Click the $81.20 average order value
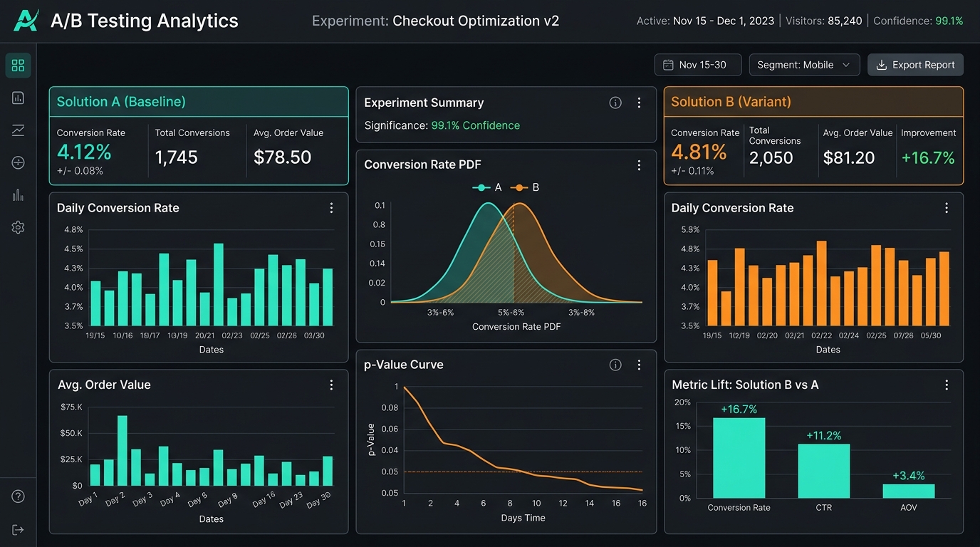The width and height of the screenshot is (980, 547). pos(849,157)
